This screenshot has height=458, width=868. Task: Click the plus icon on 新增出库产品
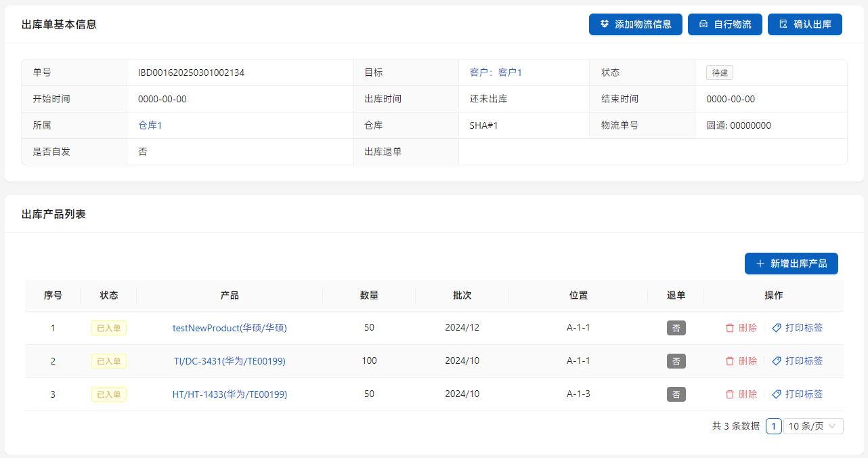coord(760,264)
